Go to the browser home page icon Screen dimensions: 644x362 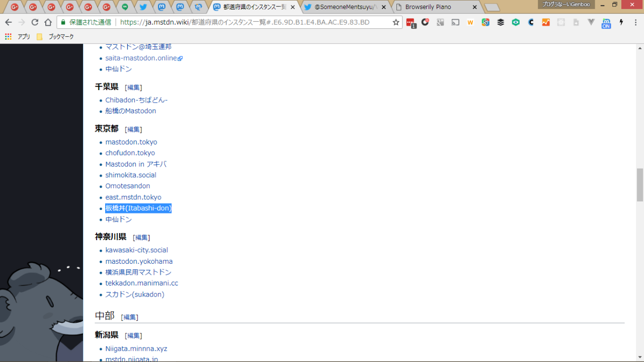pos(48,22)
